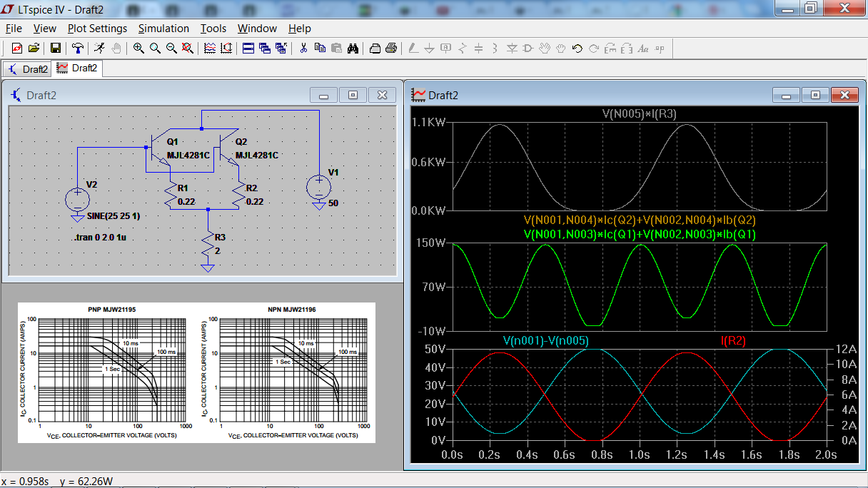Viewport: 868px width, 488px height.
Task: Cascade windows with the toolbar icon
Action: pos(265,49)
